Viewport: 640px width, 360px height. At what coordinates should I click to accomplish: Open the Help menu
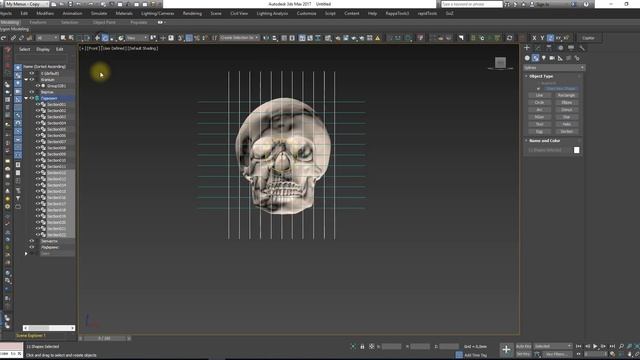pos(372,13)
